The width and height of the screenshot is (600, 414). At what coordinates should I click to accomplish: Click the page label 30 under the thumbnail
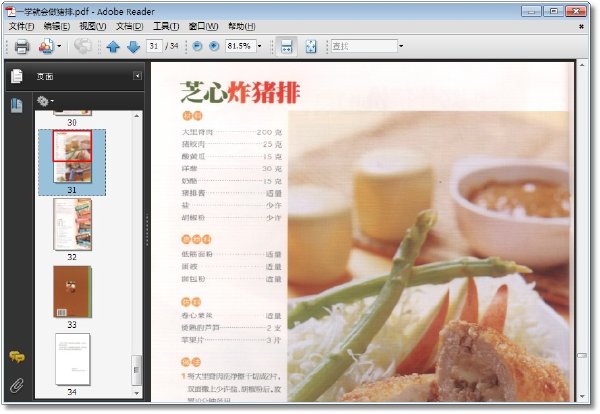(x=72, y=122)
